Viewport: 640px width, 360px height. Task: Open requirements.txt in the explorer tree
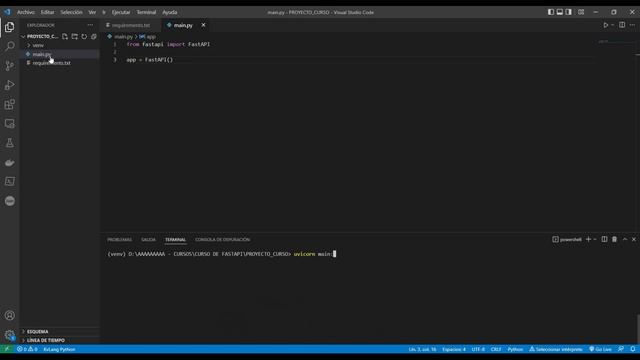(51, 63)
